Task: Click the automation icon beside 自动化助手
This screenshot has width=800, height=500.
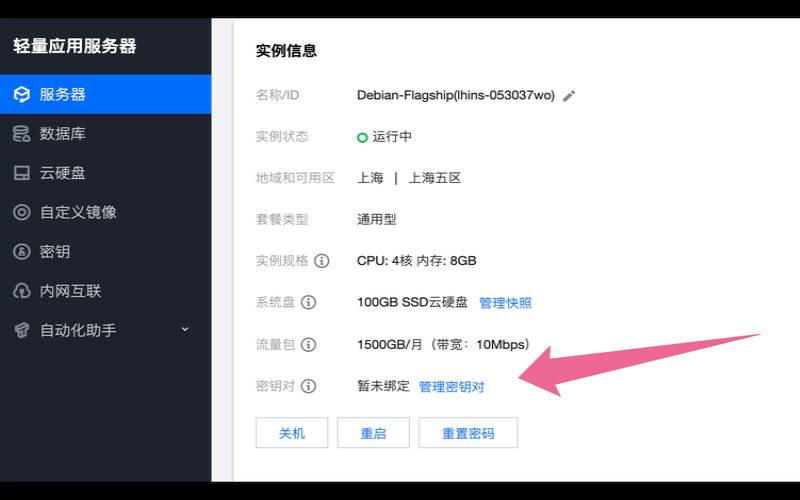Action: click(21, 330)
